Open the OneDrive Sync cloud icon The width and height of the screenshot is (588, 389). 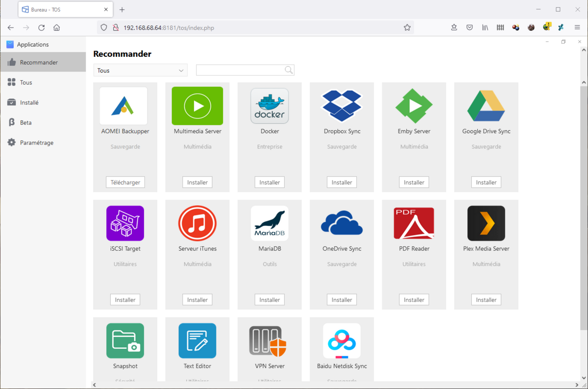pos(342,223)
